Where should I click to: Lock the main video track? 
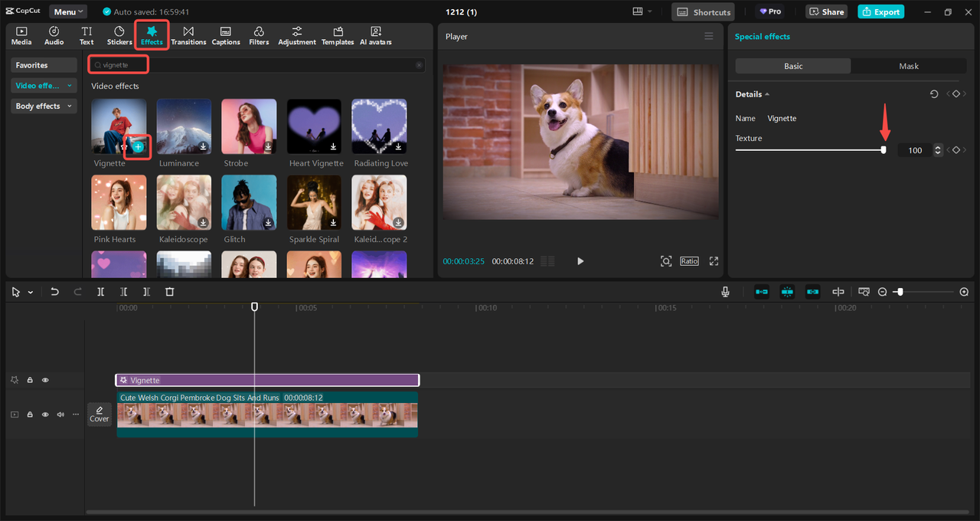[30, 415]
